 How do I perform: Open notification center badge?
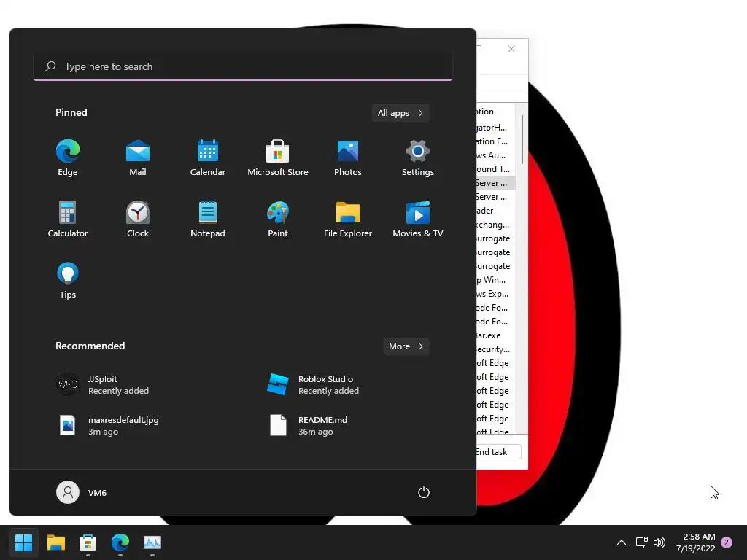[727, 542]
